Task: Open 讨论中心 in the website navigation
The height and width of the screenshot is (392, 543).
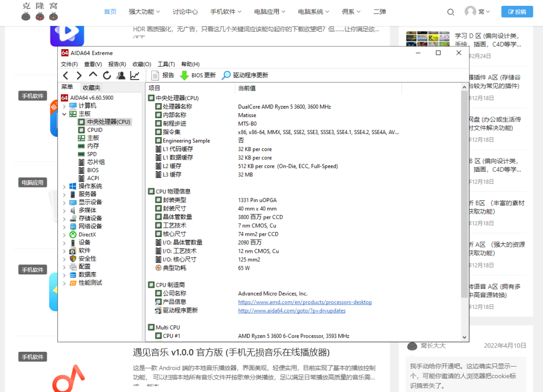Action: (x=185, y=12)
